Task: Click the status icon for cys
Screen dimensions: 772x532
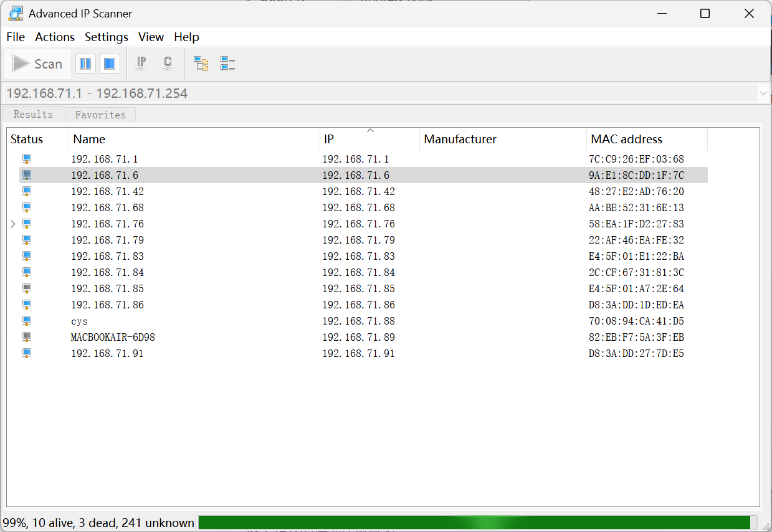Action: click(x=27, y=321)
